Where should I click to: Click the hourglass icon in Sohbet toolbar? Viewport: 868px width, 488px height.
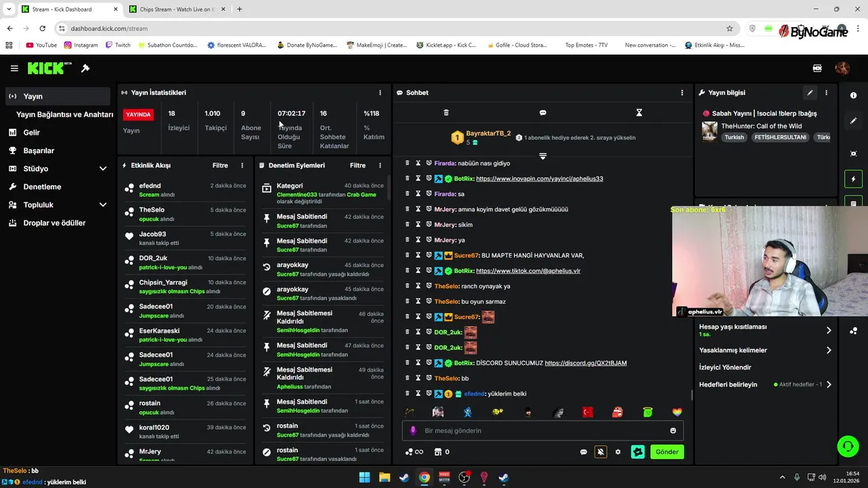(639, 113)
